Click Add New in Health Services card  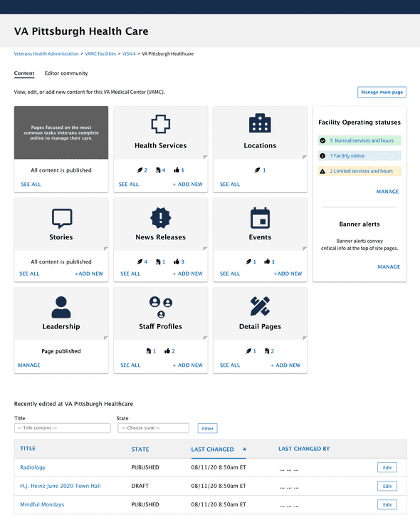tap(188, 184)
